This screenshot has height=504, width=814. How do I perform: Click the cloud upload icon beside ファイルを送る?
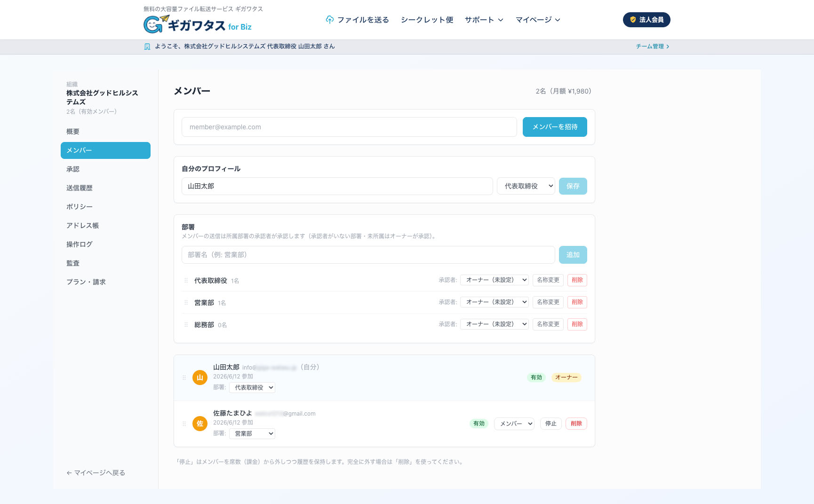click(330, 20)
